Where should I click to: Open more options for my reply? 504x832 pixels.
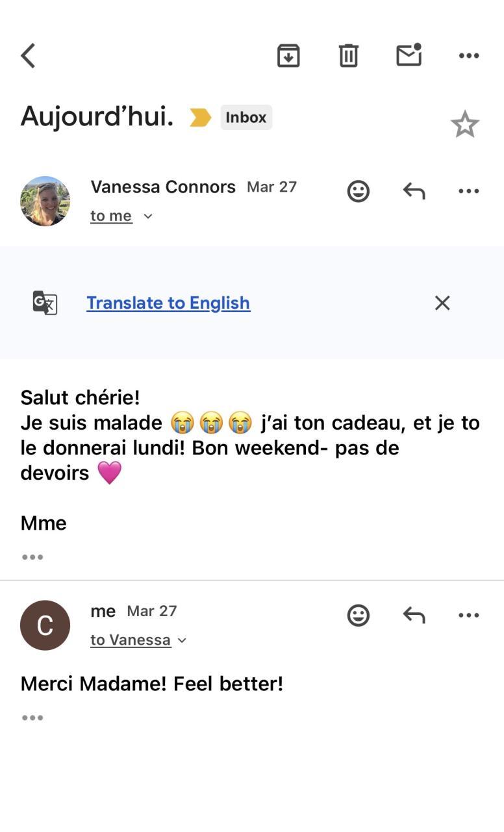point(469,615)
